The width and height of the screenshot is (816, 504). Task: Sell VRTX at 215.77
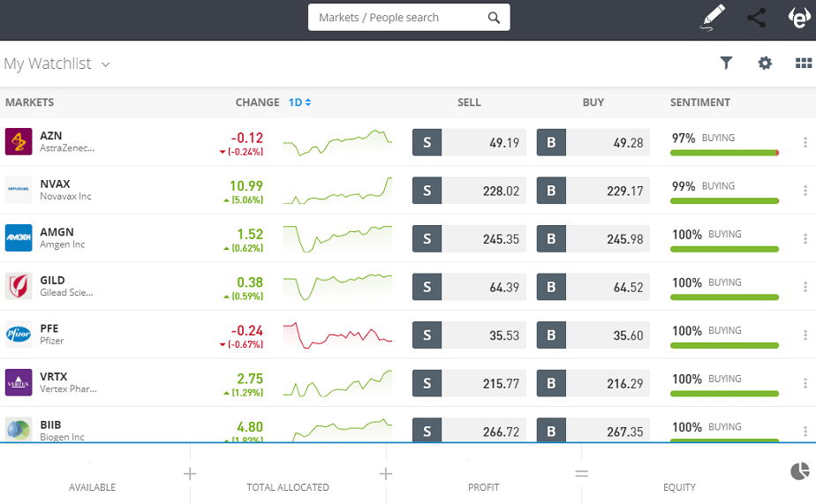(469, 383)
